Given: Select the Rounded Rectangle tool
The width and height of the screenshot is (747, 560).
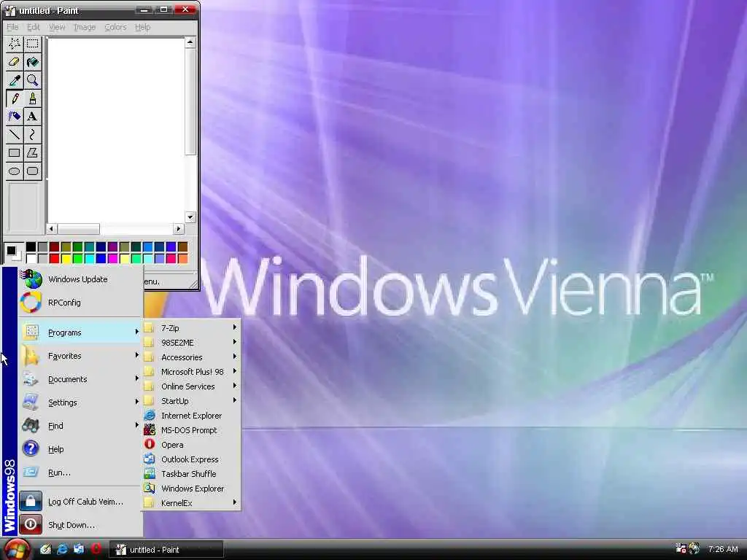Looking at the screenshot, I should (x=32, y=171).
